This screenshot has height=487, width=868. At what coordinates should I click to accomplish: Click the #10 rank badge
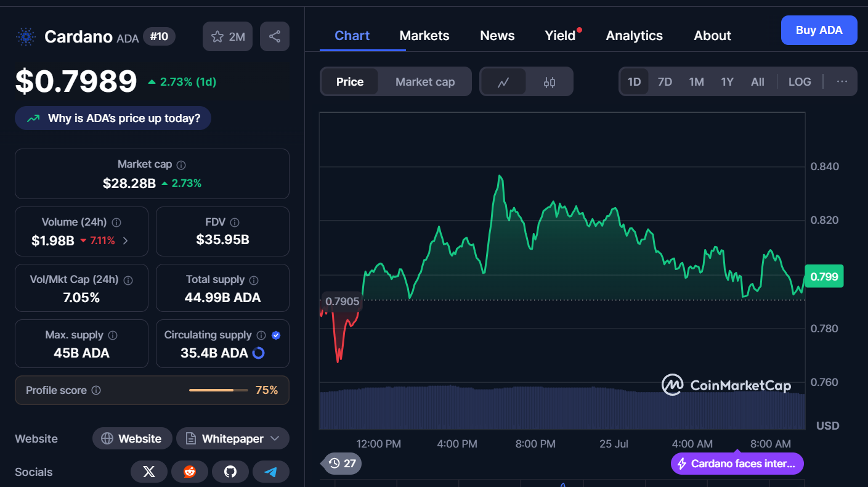click(x=159, y=36)
